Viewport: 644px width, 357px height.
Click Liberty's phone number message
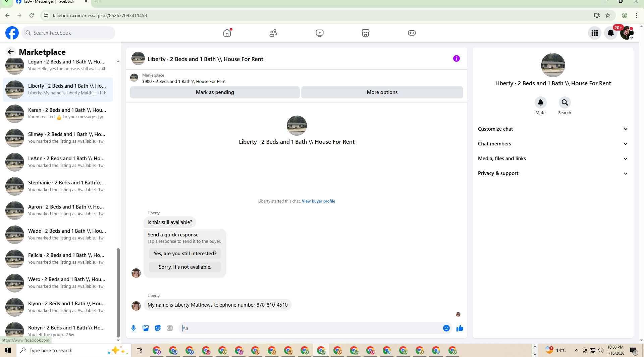(217, 305)
